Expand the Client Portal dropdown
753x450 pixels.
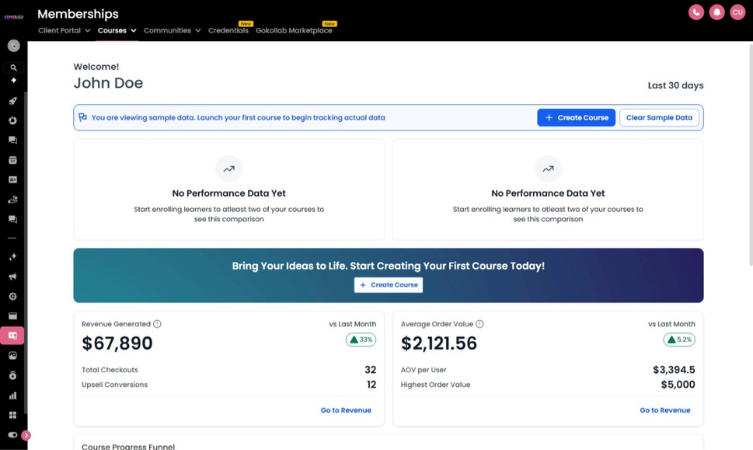tap(64, 31)
